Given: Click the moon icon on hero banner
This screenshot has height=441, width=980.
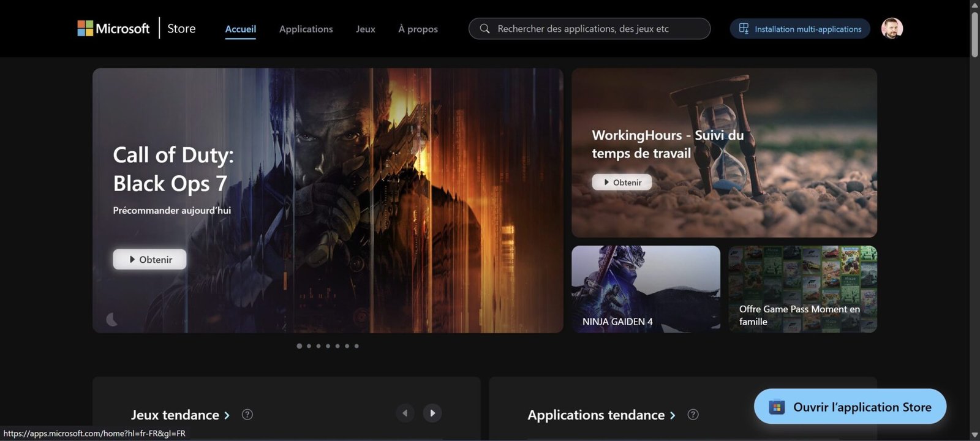Looking at the screenshot, I should click(112, 319).
